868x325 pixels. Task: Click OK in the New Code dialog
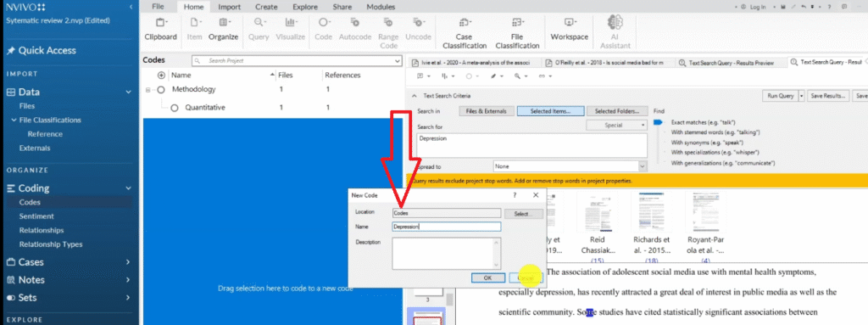[x=487, y=277]
